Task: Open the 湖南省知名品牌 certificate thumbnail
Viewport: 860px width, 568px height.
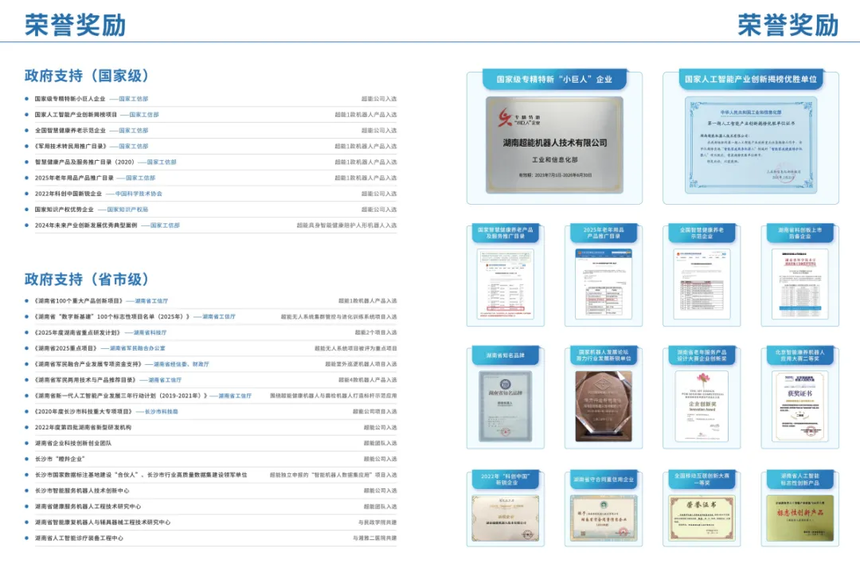Action: coord(505,406)
